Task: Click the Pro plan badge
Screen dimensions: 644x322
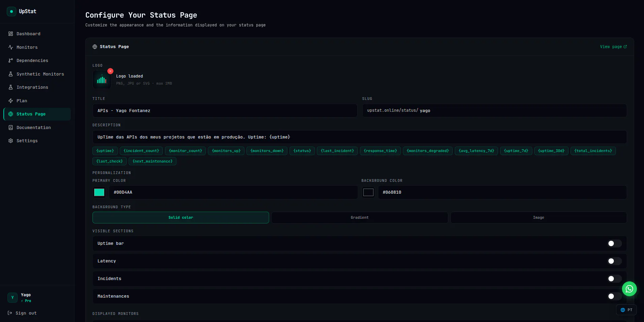Action: [26, 301]
